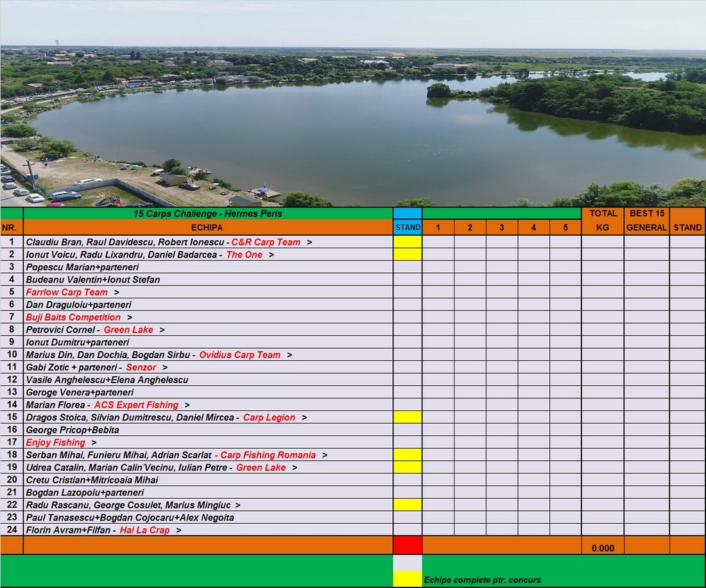Screen dimensions: 706x588
Task: Select the BEST 15 GENERAL header
Action: click(646, 220)
